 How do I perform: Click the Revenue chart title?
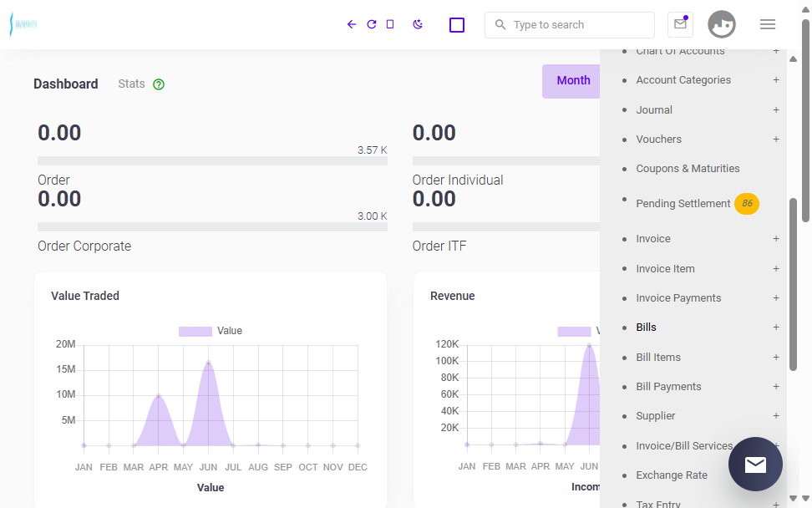click(x=452, y=296)
